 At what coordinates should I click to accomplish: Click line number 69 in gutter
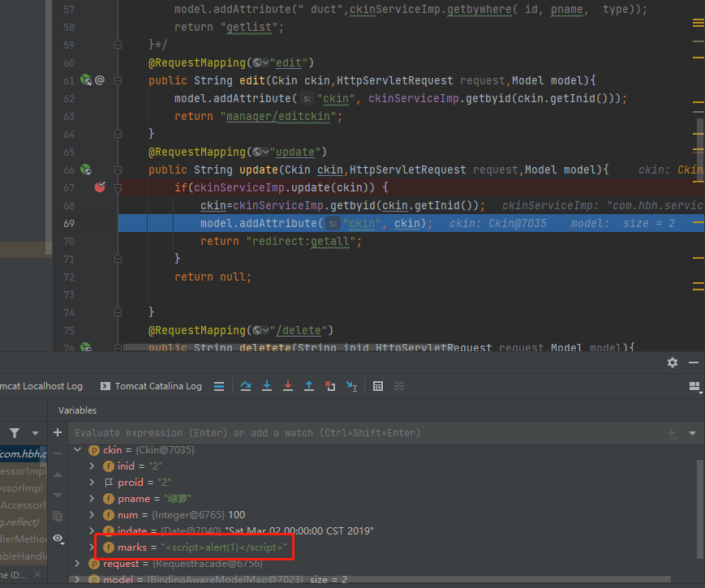click(x=69, y=223)
